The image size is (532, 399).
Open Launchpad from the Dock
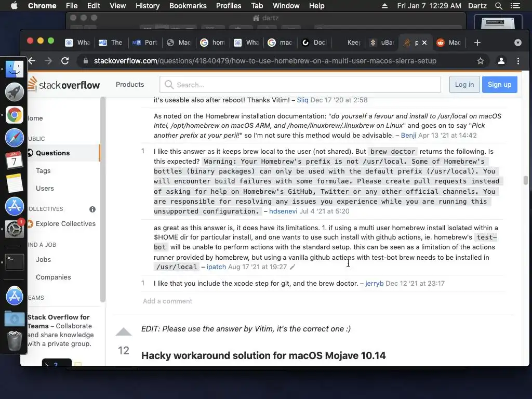tap(14, 92)
